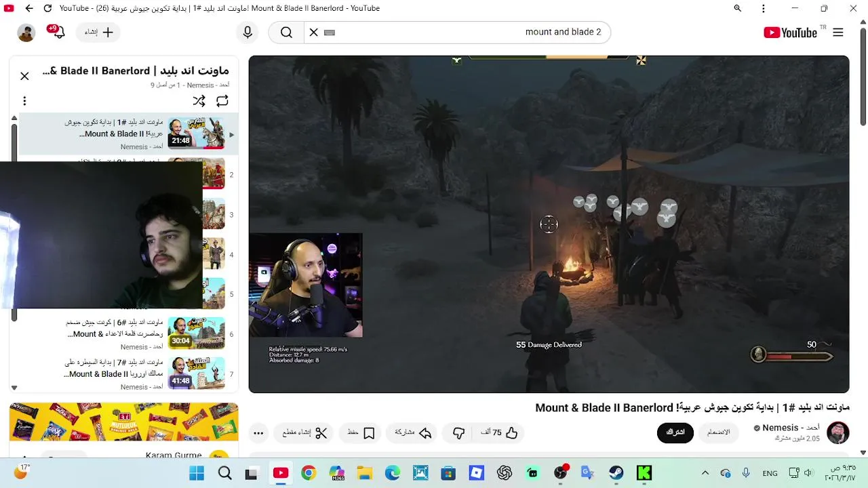868x488 pixels.
Task: Go back using the browser back arrow
Action: (28, 8)
